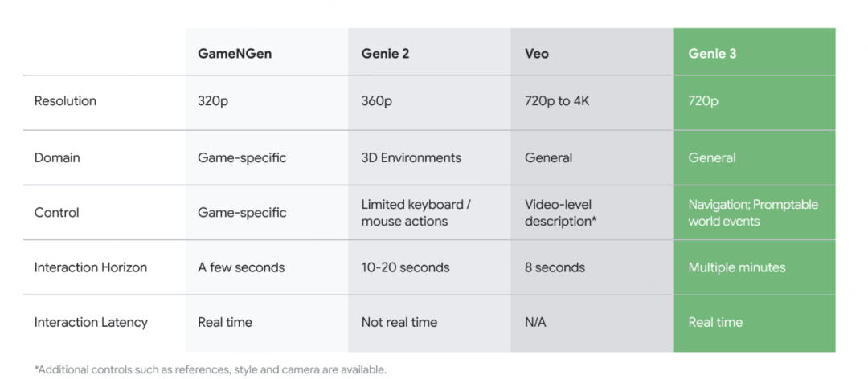The width and height of the screenshot is (868, 379).
Task: Select the Interaction Latency row label
Action: coord(91,322)
